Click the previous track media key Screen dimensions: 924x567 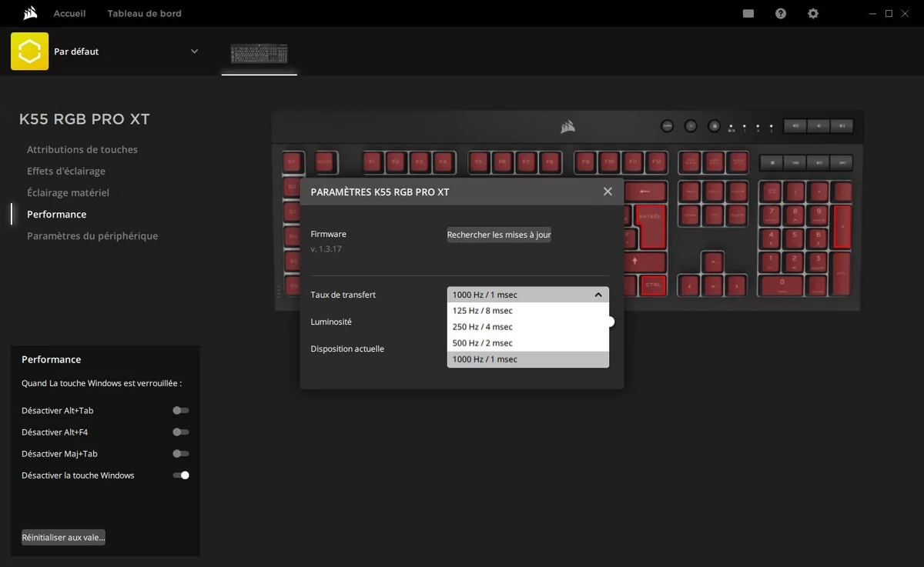coord(795,162)
